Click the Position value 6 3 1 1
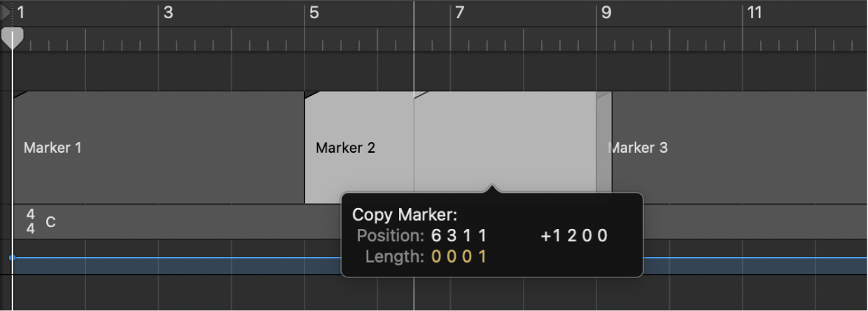The width and height of the screenshot is (868, 311). tap(458, 235)
